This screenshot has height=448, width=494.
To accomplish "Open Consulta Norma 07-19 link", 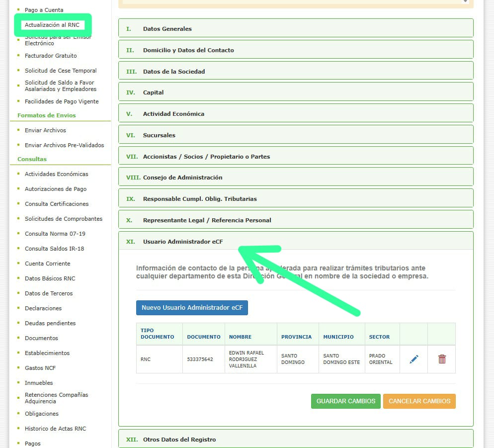I will [x=55, y=234].
